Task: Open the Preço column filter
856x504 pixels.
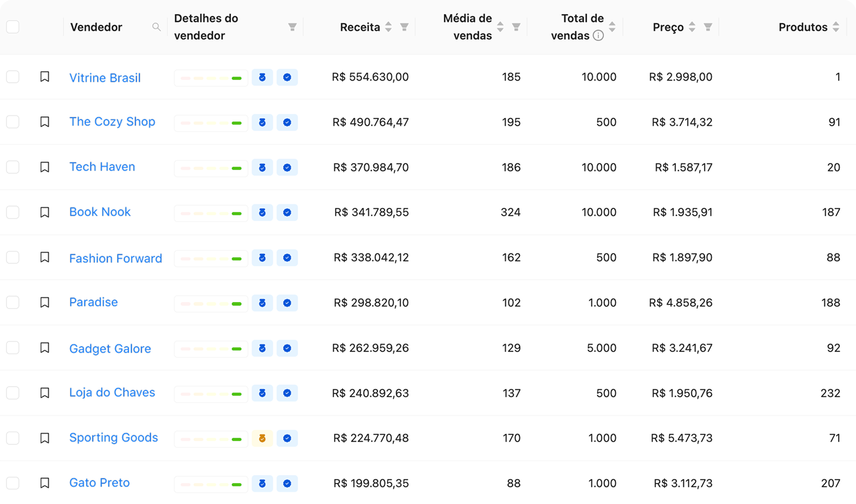Action: 708,27
